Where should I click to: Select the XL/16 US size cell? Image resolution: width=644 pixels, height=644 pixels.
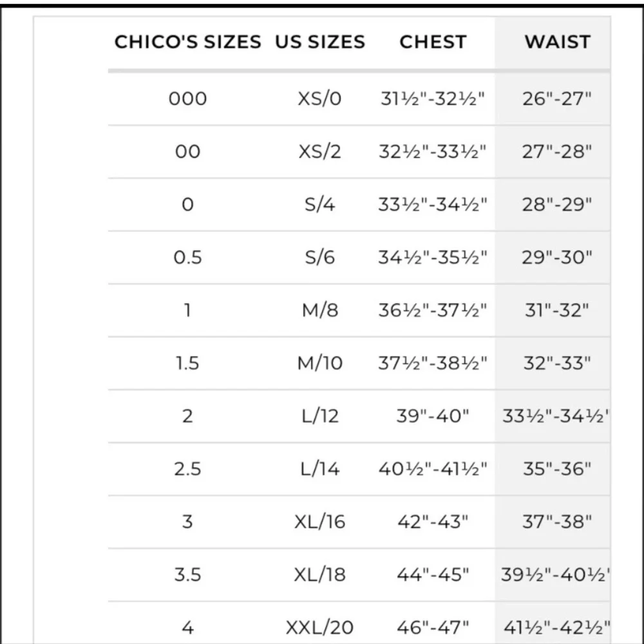coord(320,522)
